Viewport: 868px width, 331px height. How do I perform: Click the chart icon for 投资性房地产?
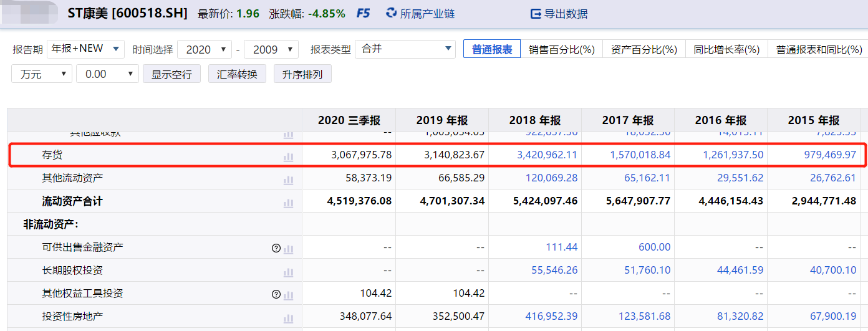[288, 317]
